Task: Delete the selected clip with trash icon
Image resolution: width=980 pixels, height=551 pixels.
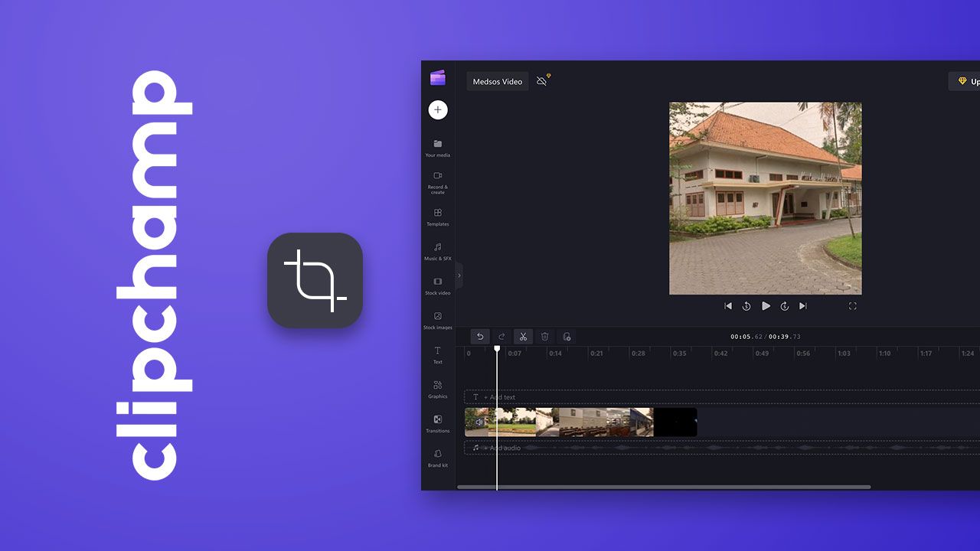Action: click(544, 337)
